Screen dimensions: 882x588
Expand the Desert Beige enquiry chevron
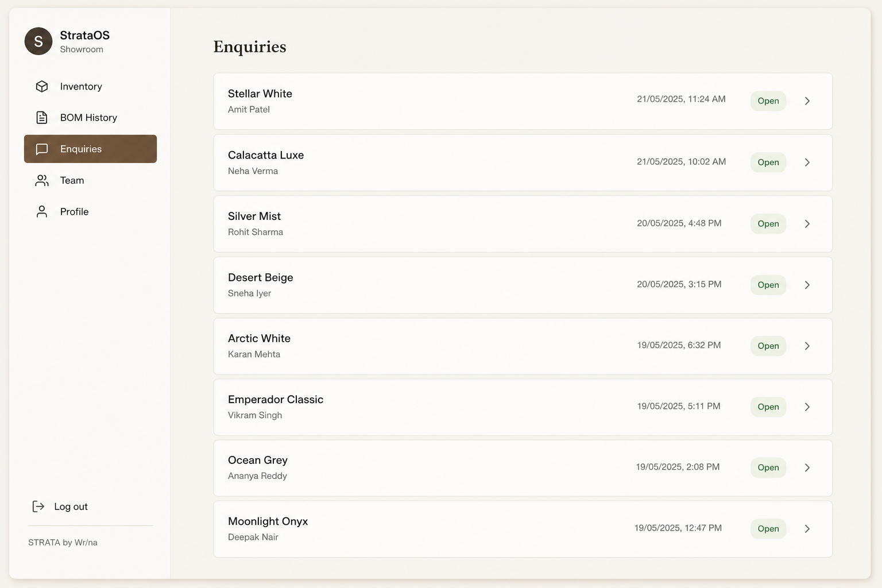click(x=807, y=285)
